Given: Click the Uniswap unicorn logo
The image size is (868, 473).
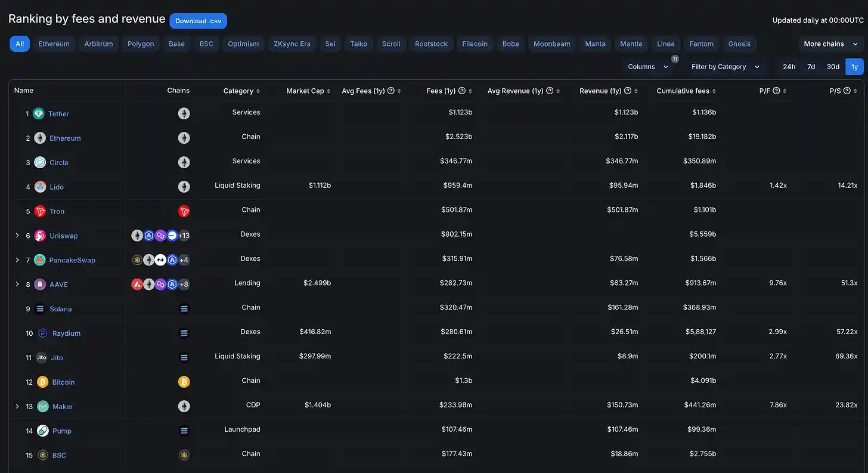Looking at the screenshot, I should coord(40,236).
